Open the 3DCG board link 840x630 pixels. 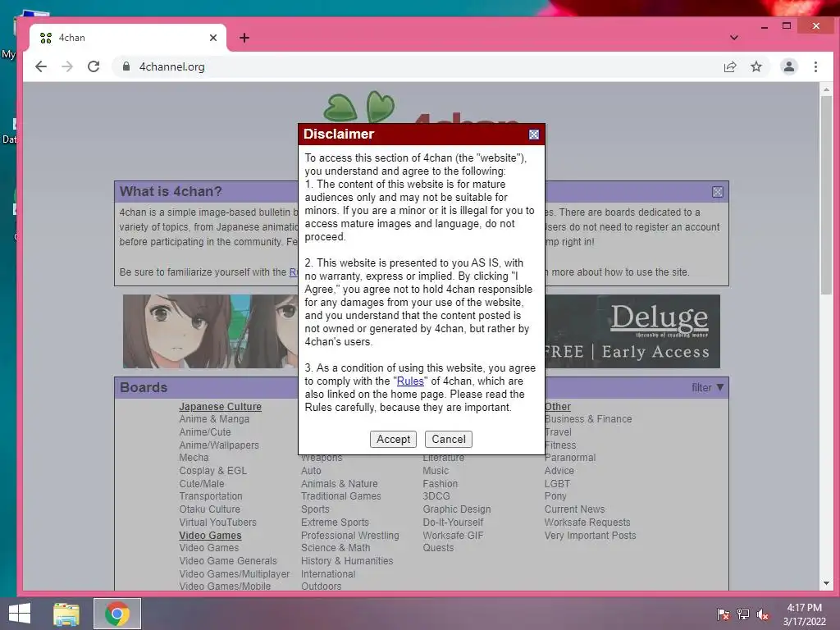point(436,496)
